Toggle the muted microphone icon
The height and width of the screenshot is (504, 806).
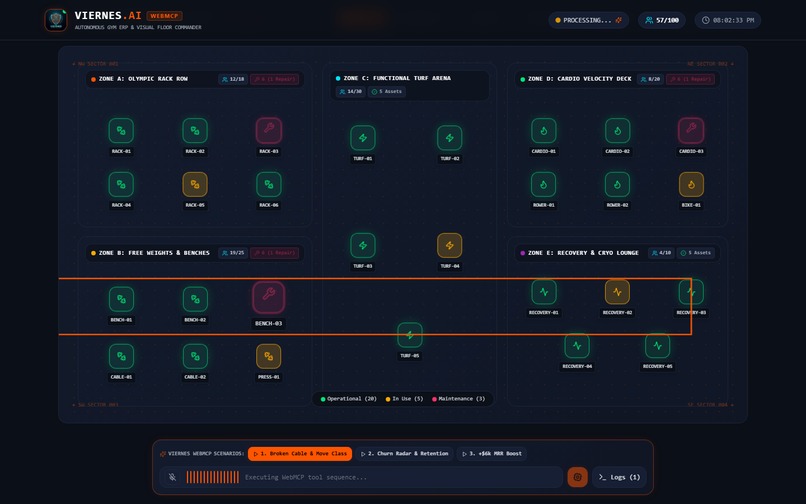(x=172, y=477)
